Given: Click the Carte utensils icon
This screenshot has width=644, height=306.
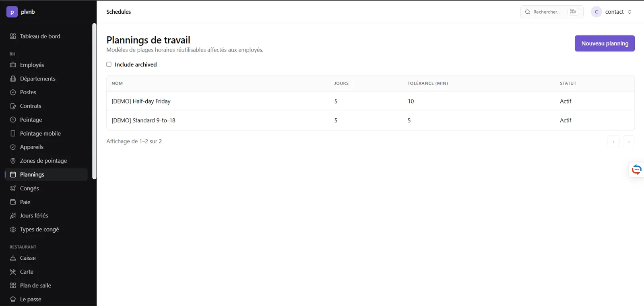Looking at the screenshot, I should pyautogui.click(x=13, y=272).
